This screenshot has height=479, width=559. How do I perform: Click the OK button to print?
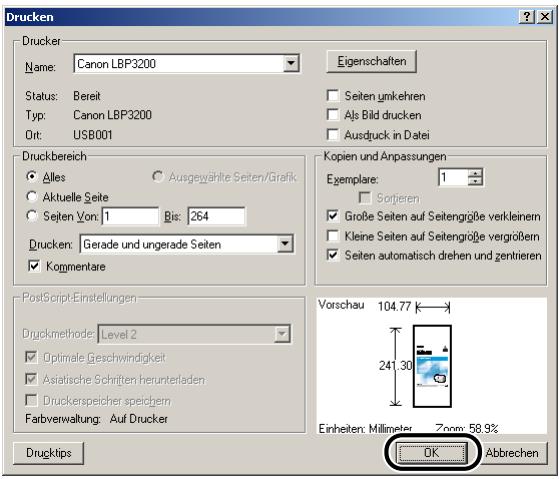point(432,453)
